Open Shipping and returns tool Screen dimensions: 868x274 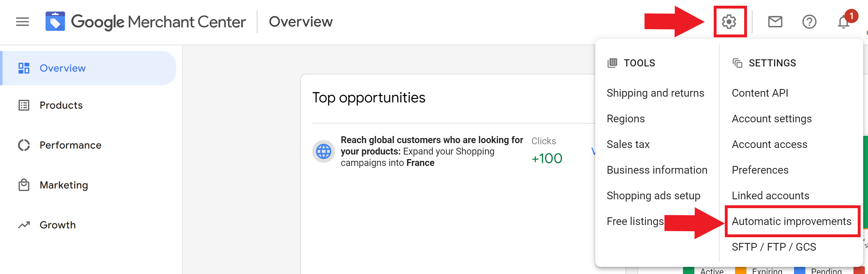click(x=655, y=93)
